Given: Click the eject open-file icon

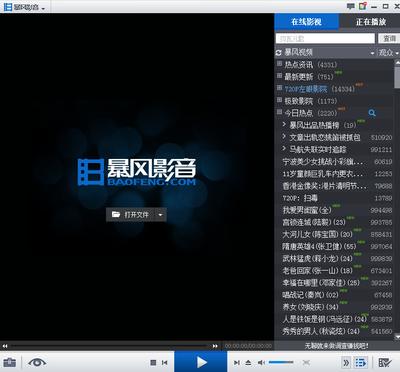Looking at the screenshot, I should point(248,362).
